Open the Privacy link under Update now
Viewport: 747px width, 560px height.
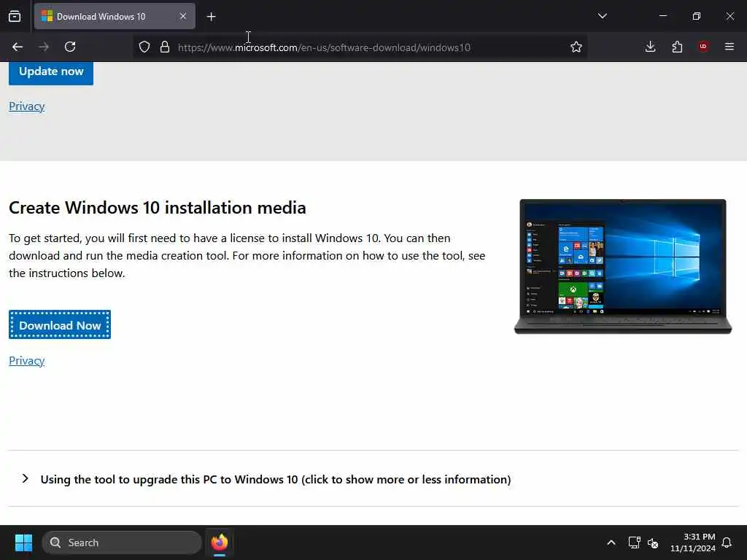tap(27, 106)
